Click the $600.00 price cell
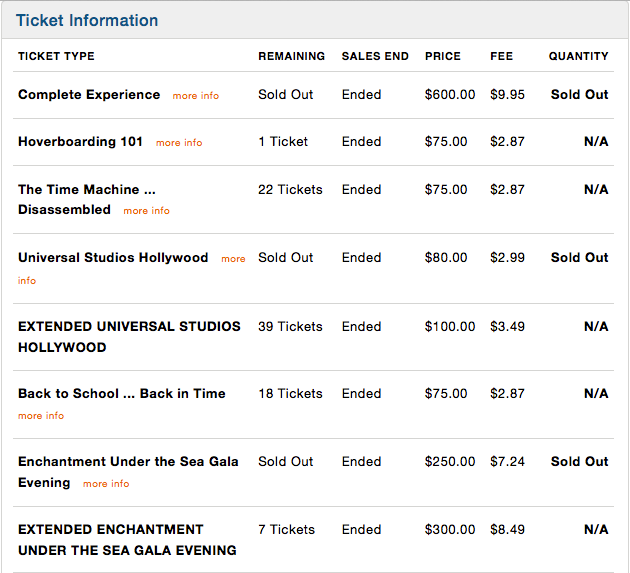 click(450, 94)
